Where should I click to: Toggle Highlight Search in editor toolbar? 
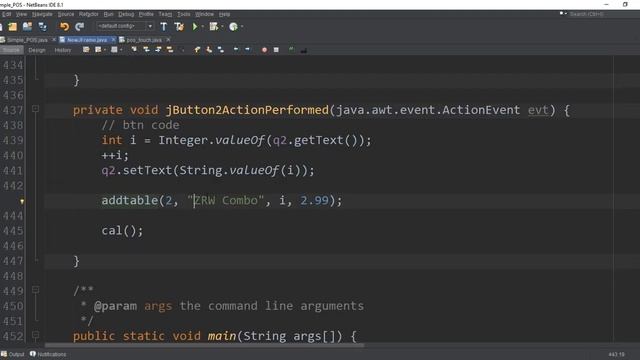click(x=170, y=50)
